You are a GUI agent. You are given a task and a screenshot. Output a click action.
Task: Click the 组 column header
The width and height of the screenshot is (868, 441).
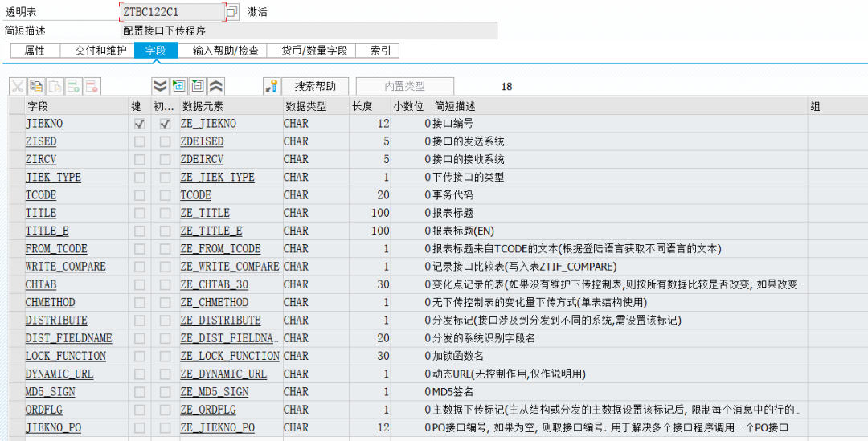837,106
